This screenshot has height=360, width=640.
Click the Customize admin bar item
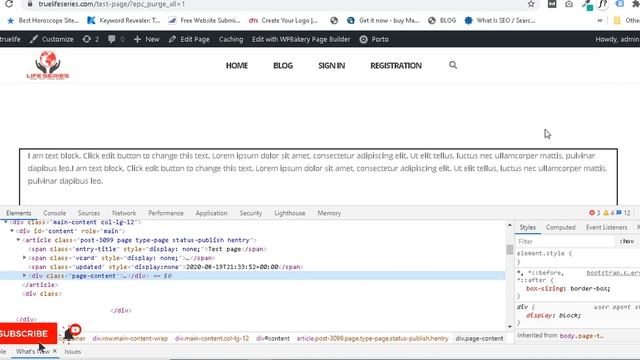(51, 39)
